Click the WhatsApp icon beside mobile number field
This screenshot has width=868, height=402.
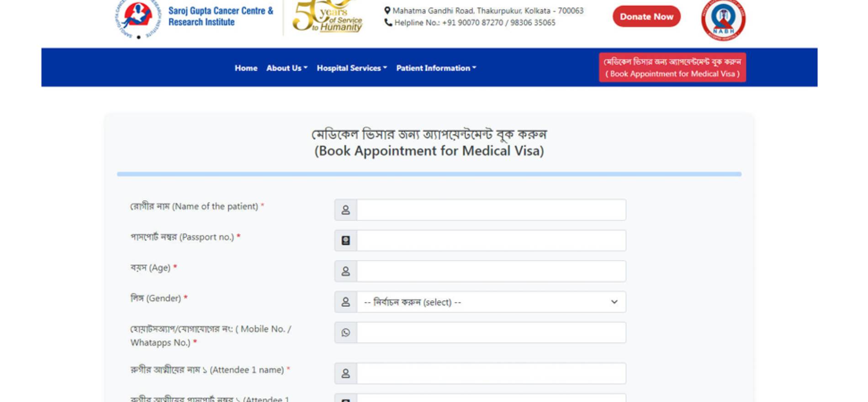tap(346, 333)
